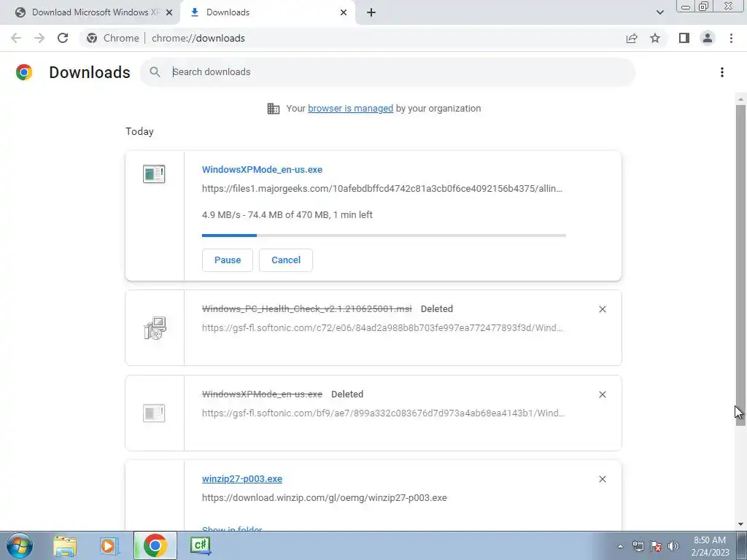Click file icon of downloading WindowsXPMode_en-us.exe
747x560 pixels.
pyautogui.click(x=154, y=174)
